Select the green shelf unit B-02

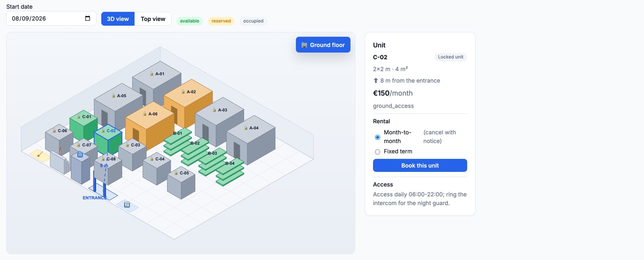195,152
